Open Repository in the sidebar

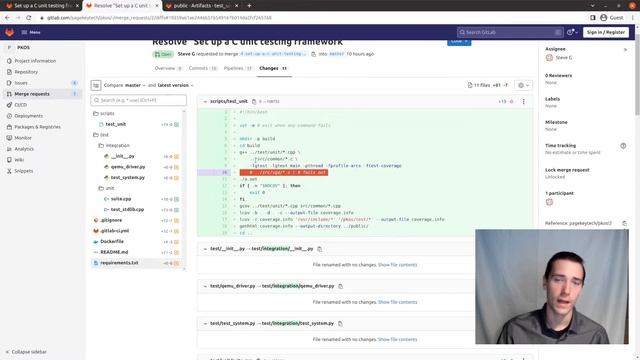tap(26, 72)
